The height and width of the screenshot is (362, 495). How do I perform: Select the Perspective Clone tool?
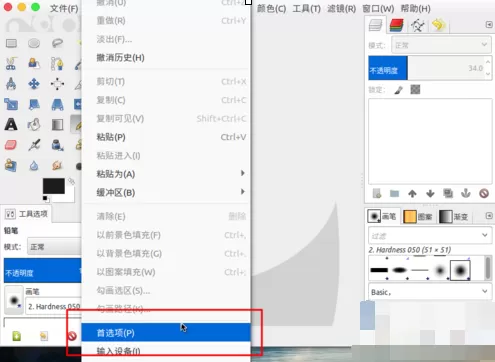(x=11, y=165)
